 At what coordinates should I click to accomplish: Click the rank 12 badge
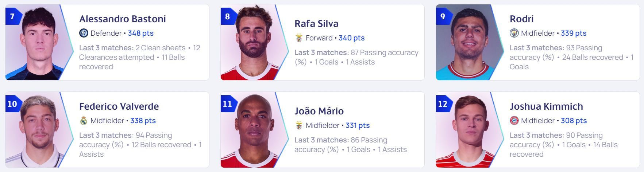pyautogui.click(x=443, y=104)
